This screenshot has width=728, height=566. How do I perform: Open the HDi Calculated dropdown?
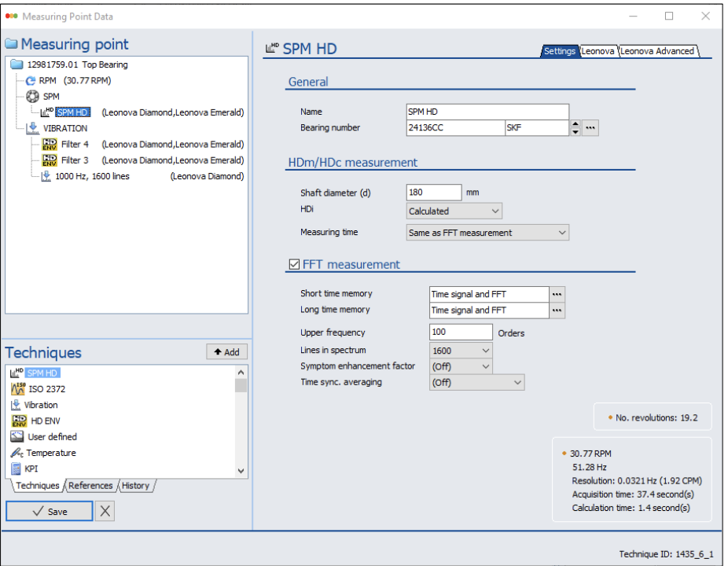[x=454, y=211]
